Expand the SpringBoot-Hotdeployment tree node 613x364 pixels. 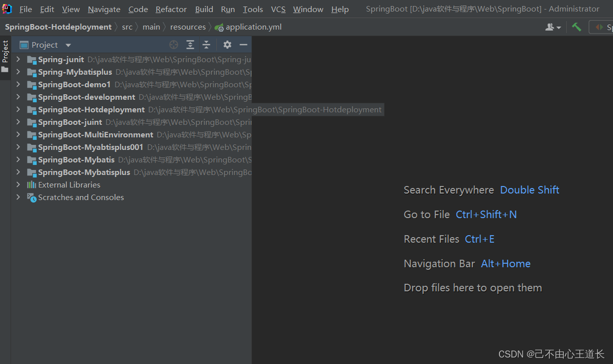pos(18,109)
